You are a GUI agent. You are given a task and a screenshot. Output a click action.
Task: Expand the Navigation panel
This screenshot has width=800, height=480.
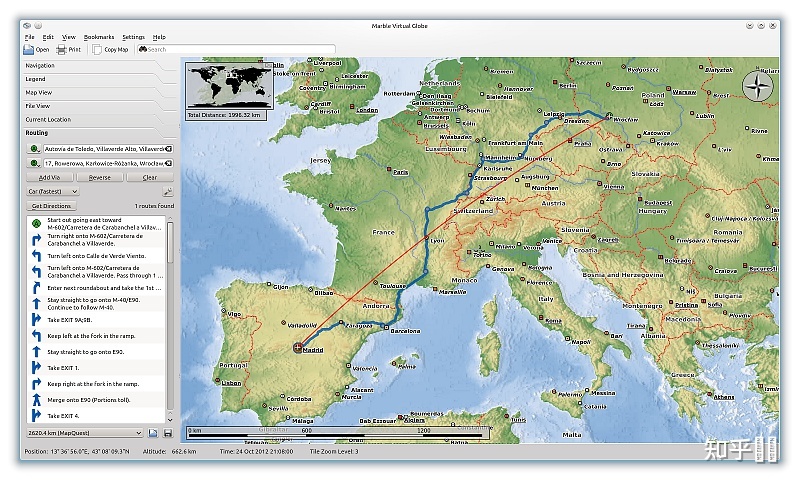[99, 66]
